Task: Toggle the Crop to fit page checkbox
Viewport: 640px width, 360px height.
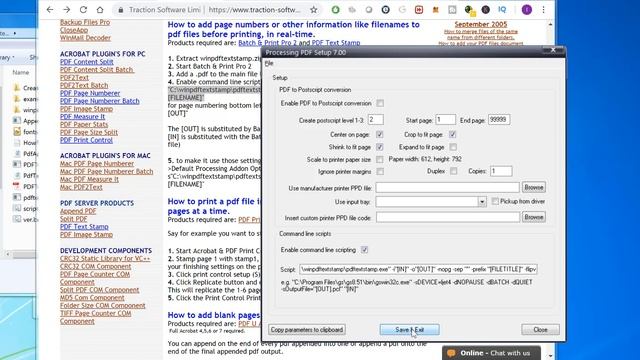Action: 453,134
